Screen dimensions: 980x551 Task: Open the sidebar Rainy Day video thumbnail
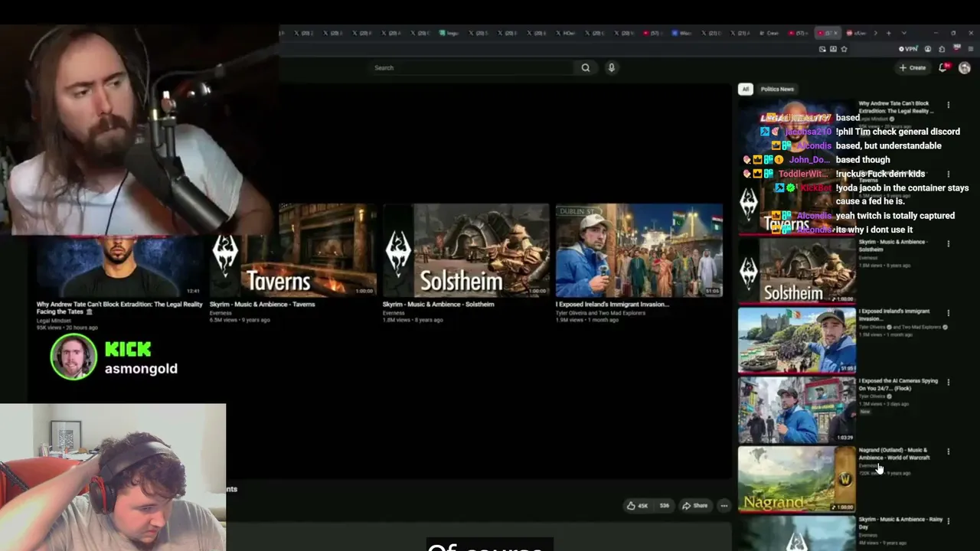(x=797, y=533)
